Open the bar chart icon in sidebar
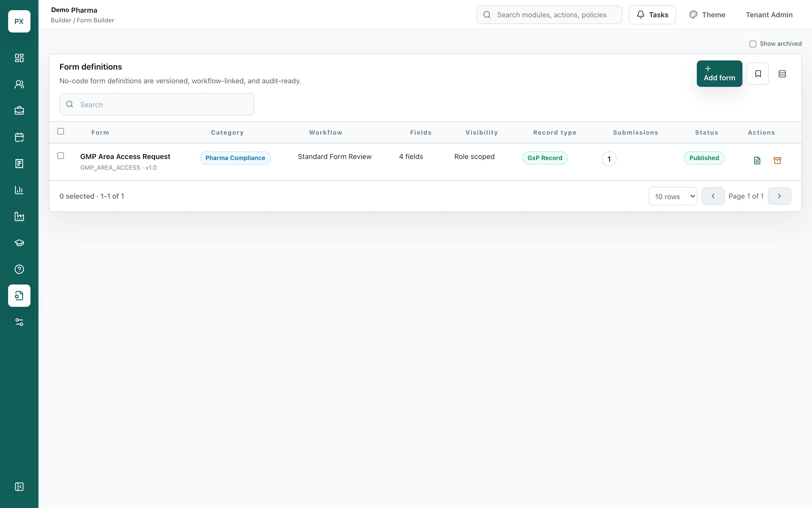This screenshot has width=812, height=508. click(x=19, y=190)
